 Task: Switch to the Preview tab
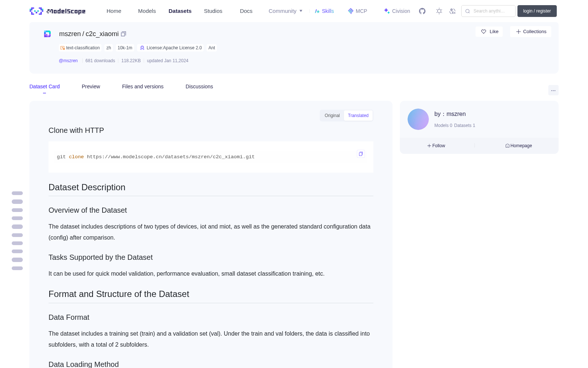91,86
